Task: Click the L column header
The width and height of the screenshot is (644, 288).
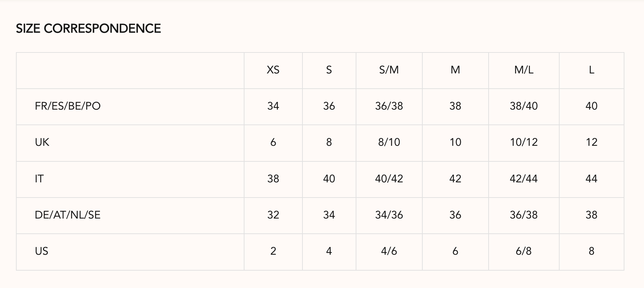Action: click(x=591, y=70)
